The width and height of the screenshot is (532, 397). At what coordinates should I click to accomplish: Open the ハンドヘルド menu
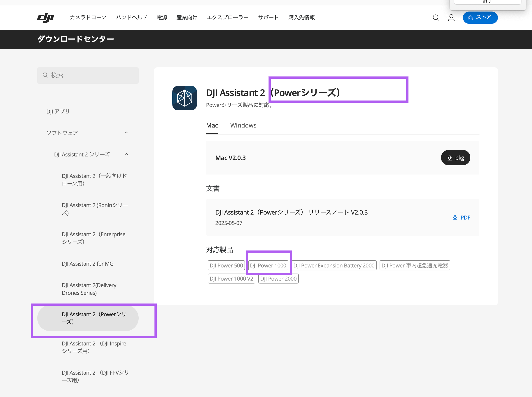[131, 18]
